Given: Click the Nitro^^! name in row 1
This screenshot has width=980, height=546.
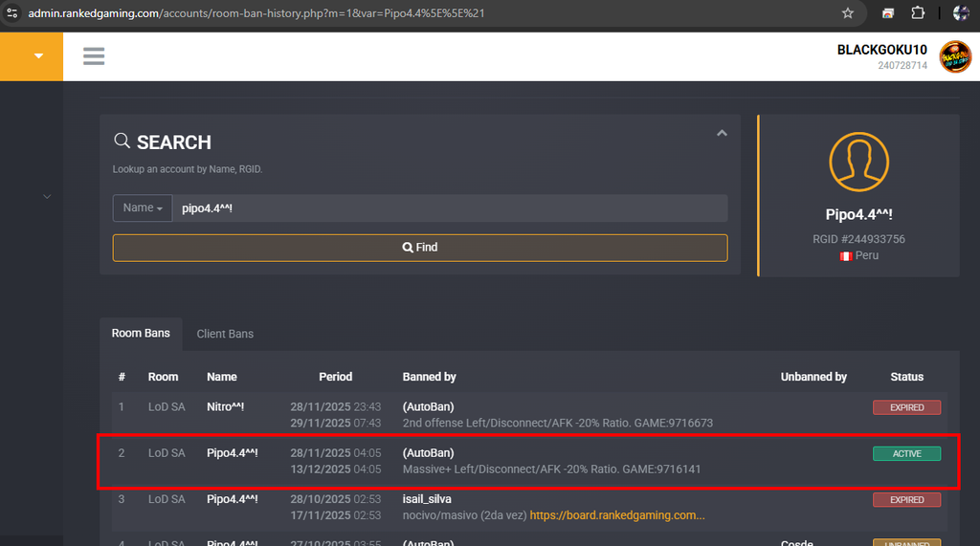Looking at the screenshot, I should 226,406.
